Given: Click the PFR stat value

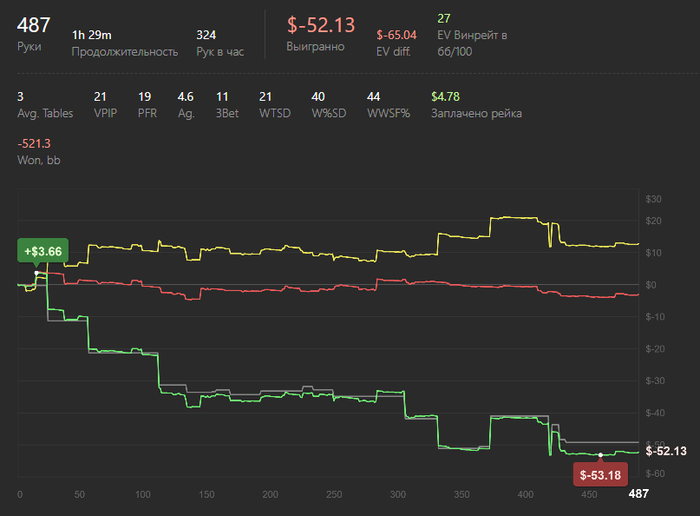Looking at the screenshot, I should pyautogui.click(x=142, y=97).
